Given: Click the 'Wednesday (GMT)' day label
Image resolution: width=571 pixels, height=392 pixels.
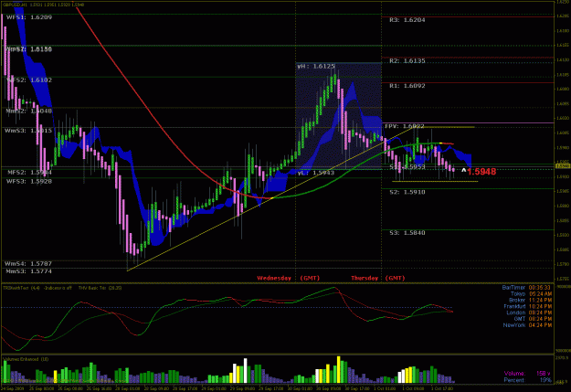Looking at the screenshot, I should (288, 278).
